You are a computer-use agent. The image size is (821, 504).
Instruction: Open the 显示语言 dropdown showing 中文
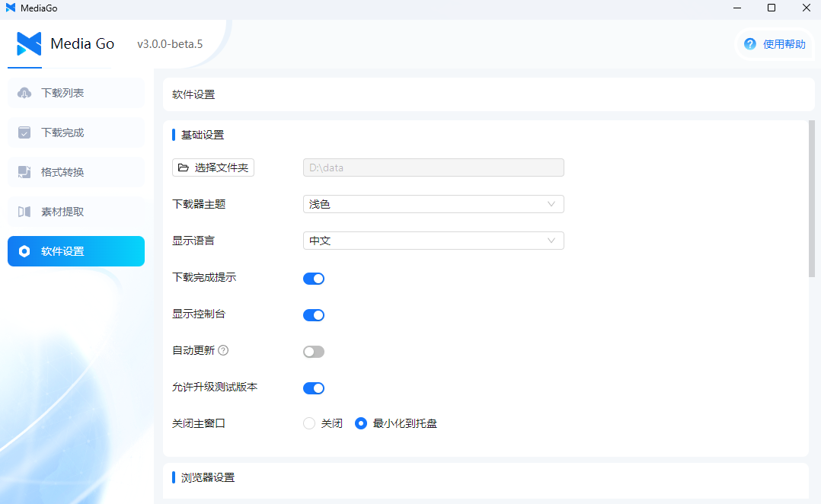pos(433,241)
